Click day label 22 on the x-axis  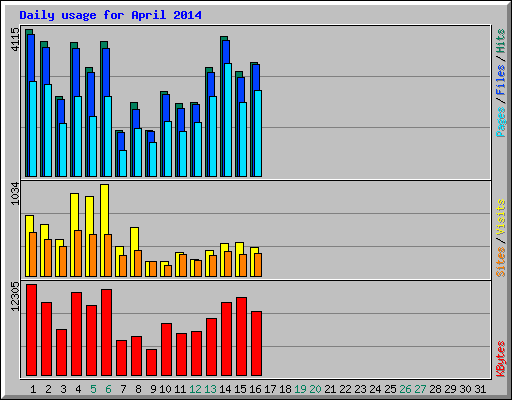coord(345,389)
